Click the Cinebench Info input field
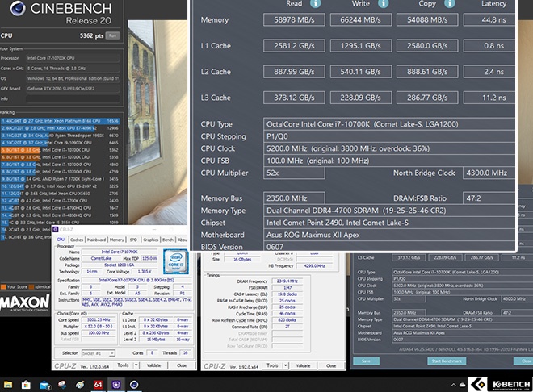Viewport: 533px width, 392px height. (73, 98)
